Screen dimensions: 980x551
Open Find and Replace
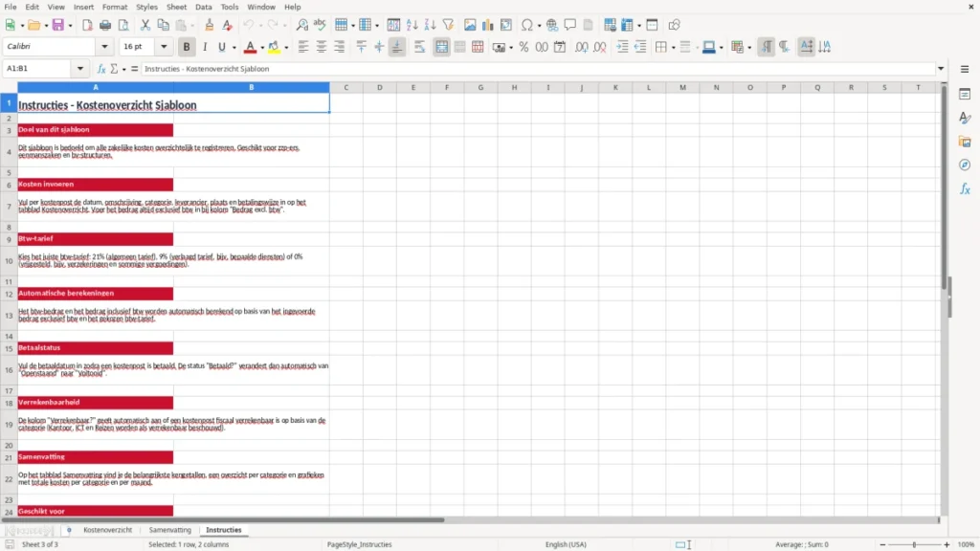pyautogui.click(x=301, y=25)
